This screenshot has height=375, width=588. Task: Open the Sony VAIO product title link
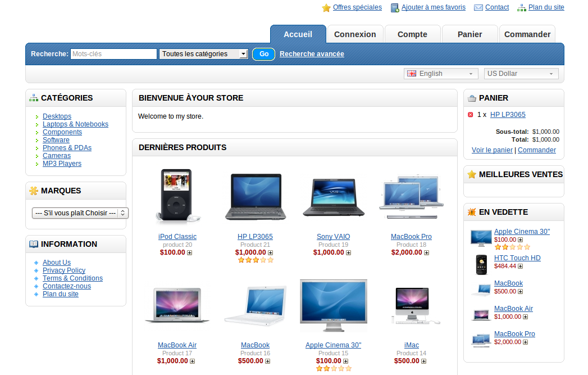(x=334, y=237)
